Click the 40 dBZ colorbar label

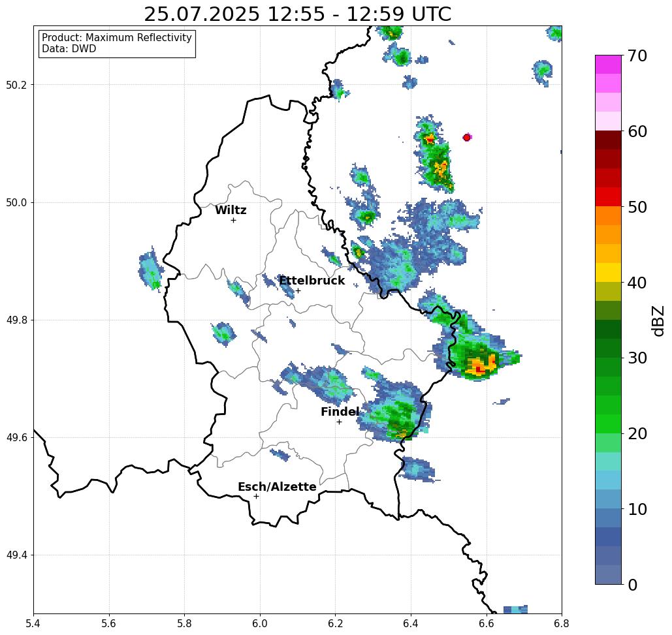(x=637, y=283)
